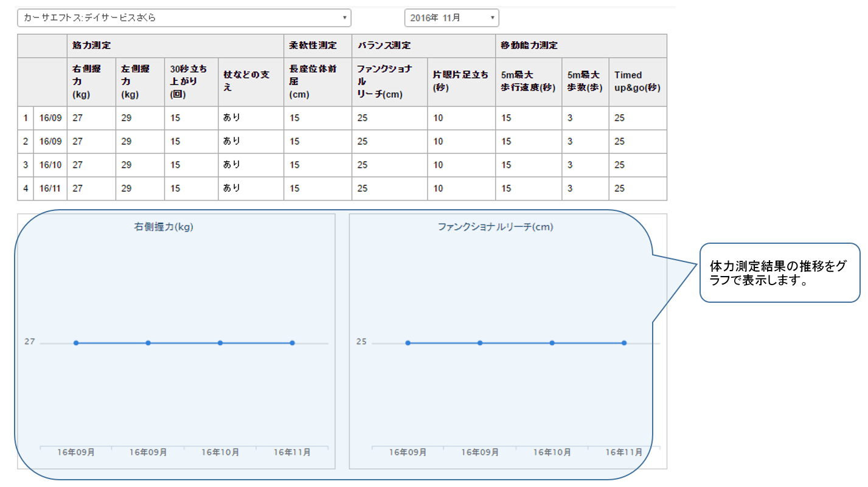The image size is (868, 487).
Task: Select the 30秒立ち上がり column header
Action: (x=190, y=82)
